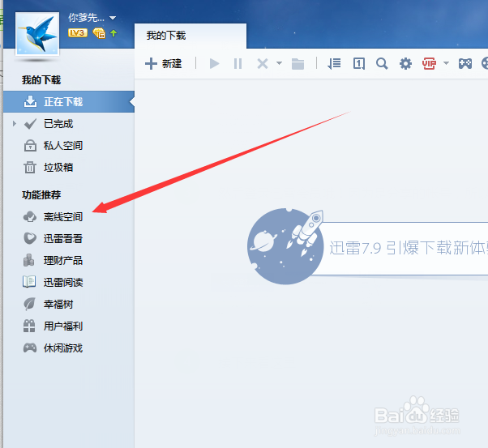The height and width of the screenshot is (448, 488).
Task: Click the red VIP icon
Action: (429, 64)
